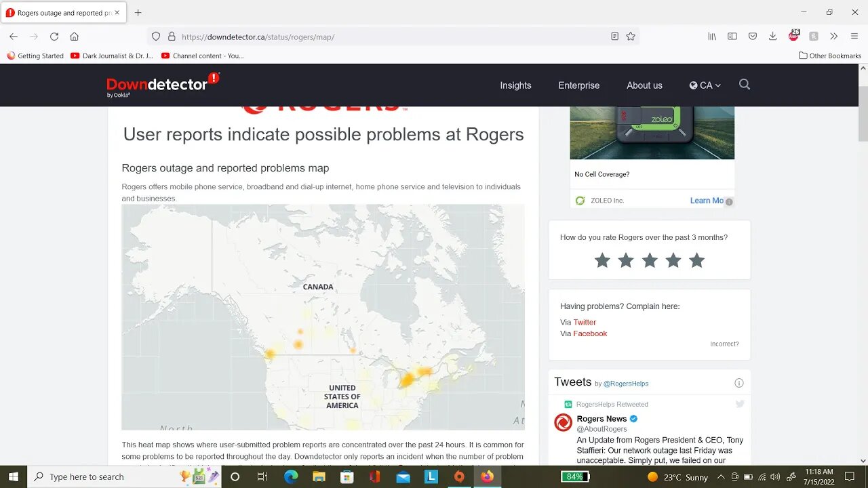The width and height of the screenshot is (868, 488).
Task: Show site security padlock info
Action: click(171, 37)
